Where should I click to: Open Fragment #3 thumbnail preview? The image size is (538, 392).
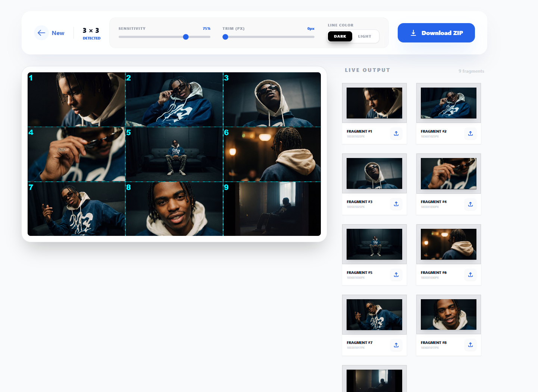pos(374,173)
